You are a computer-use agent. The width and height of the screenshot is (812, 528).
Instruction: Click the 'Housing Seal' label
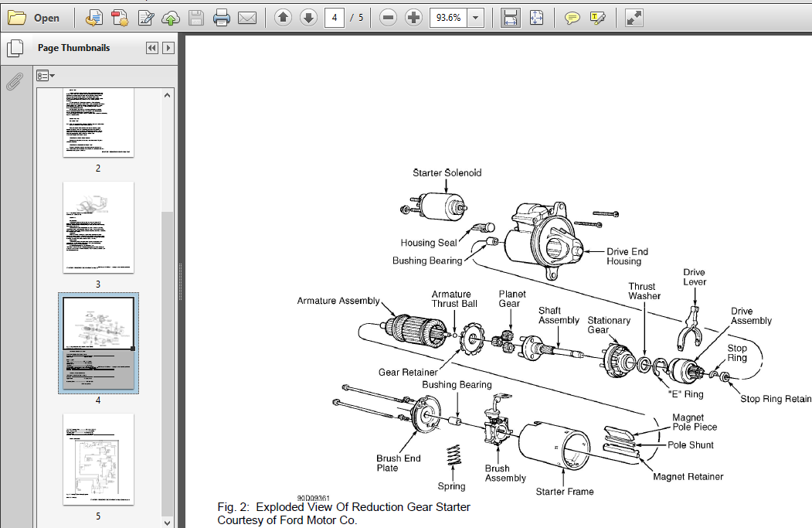point(428,243)
